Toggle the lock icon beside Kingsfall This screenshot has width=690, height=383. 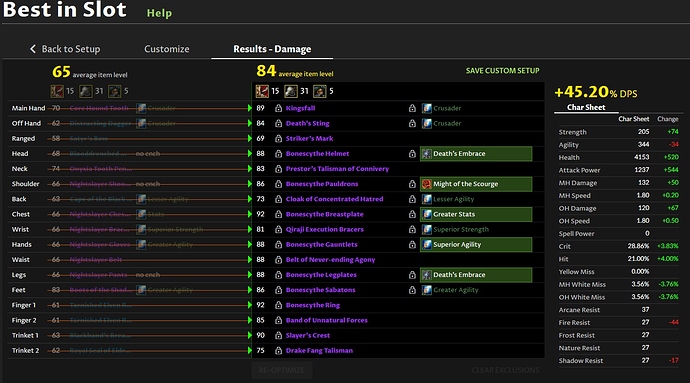279,108
